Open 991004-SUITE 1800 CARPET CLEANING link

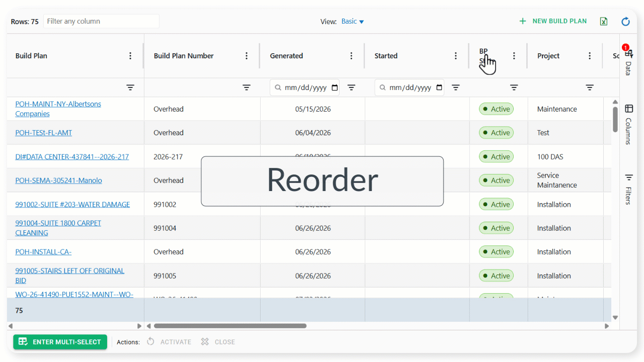point(58,228)
